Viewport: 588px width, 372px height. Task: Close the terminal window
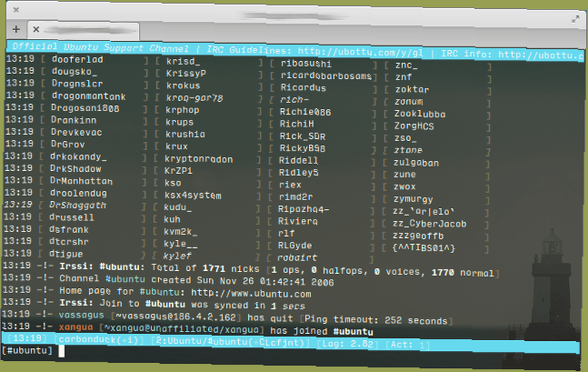point(16,10)
